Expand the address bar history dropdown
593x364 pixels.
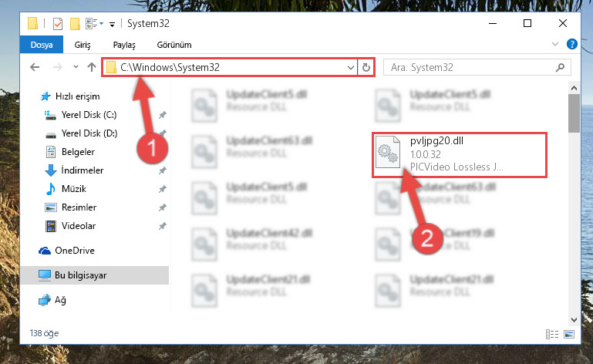tap(351, 67)
